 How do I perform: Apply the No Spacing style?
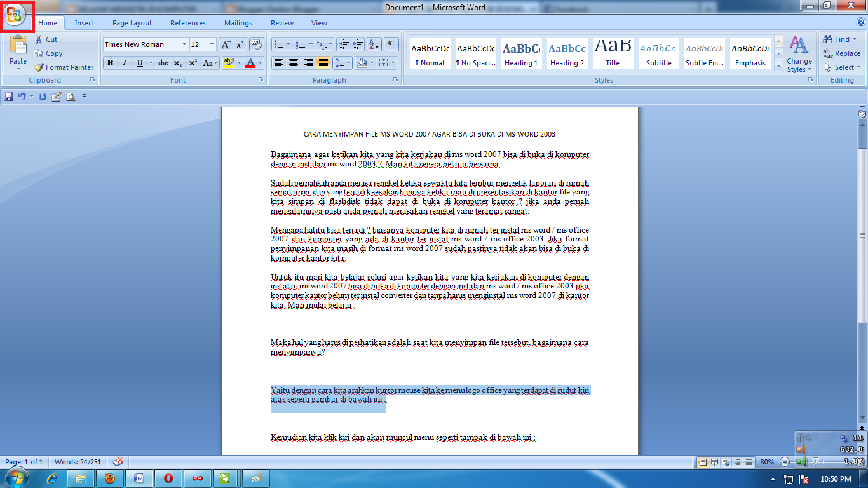(x=475, y=53)
